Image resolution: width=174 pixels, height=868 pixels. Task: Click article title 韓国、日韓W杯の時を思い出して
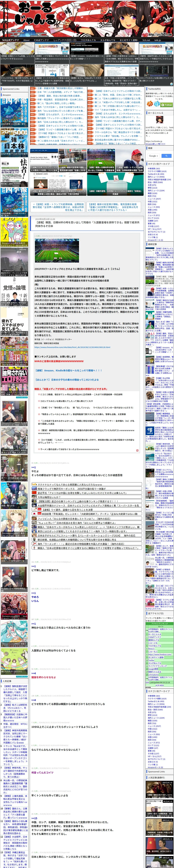(87, 224)
